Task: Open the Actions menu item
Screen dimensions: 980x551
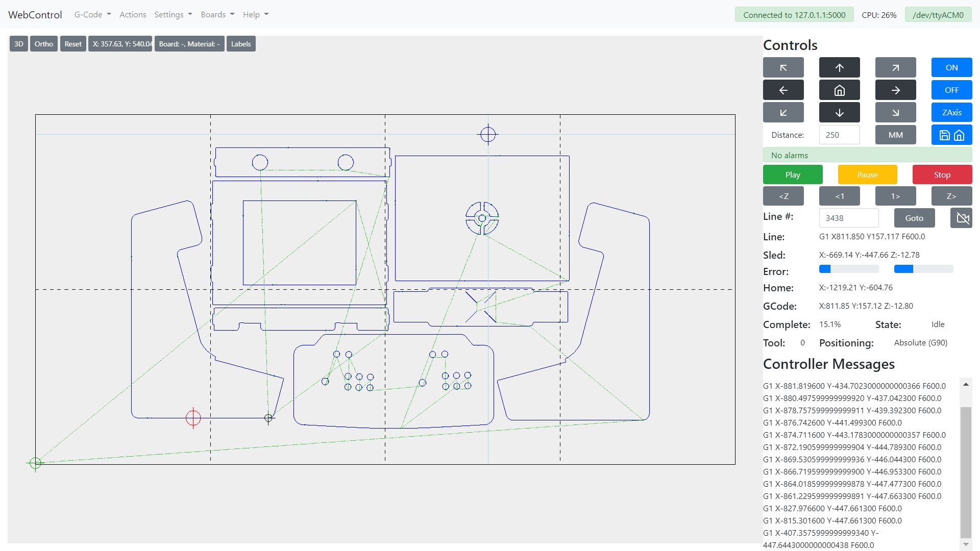Action: (133, 15)
